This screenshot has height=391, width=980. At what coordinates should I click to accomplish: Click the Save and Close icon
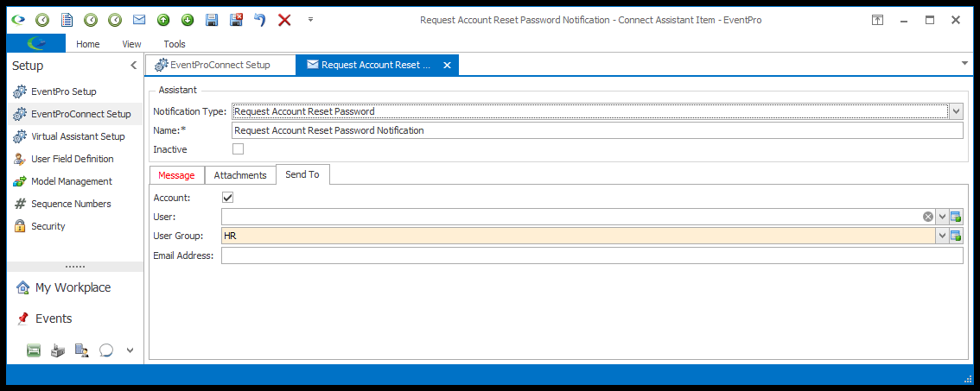[236, 20]
